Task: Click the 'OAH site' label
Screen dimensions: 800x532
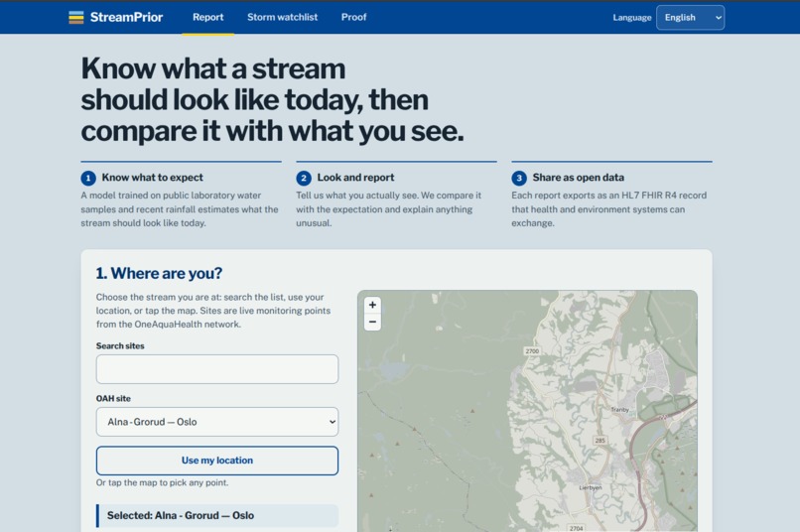Action: (x=113, y=398)
